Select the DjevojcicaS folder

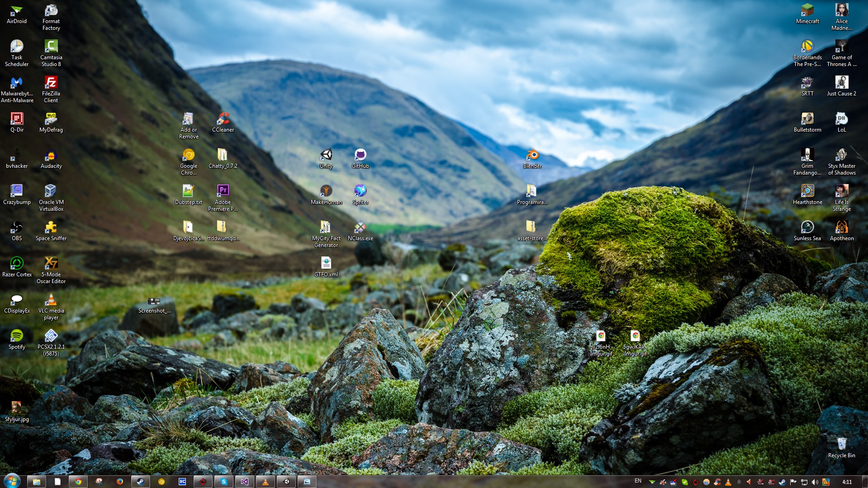click(189, 231)
